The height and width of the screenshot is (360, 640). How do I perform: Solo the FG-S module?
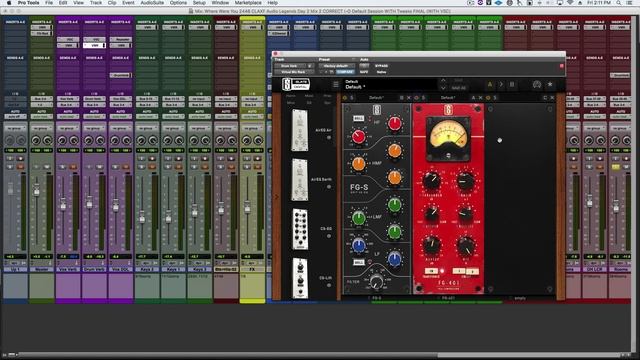[352, 98]
